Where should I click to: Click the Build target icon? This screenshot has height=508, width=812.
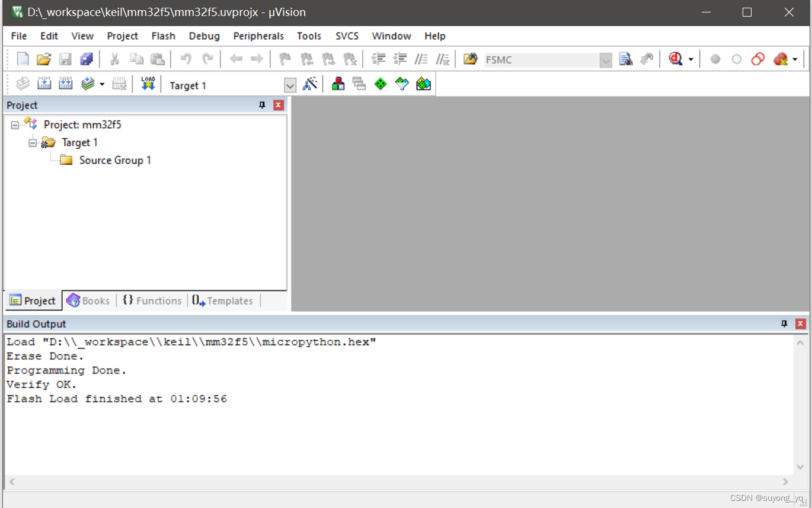tap(44, 84)
